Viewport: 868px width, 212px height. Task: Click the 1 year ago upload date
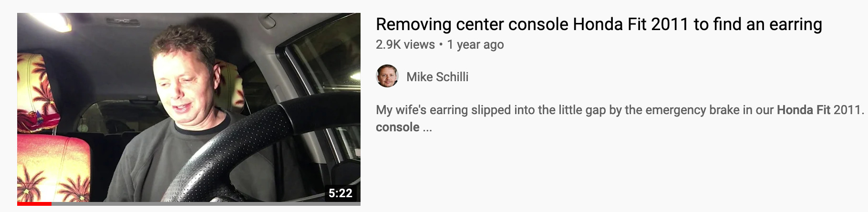pos(475,44)
